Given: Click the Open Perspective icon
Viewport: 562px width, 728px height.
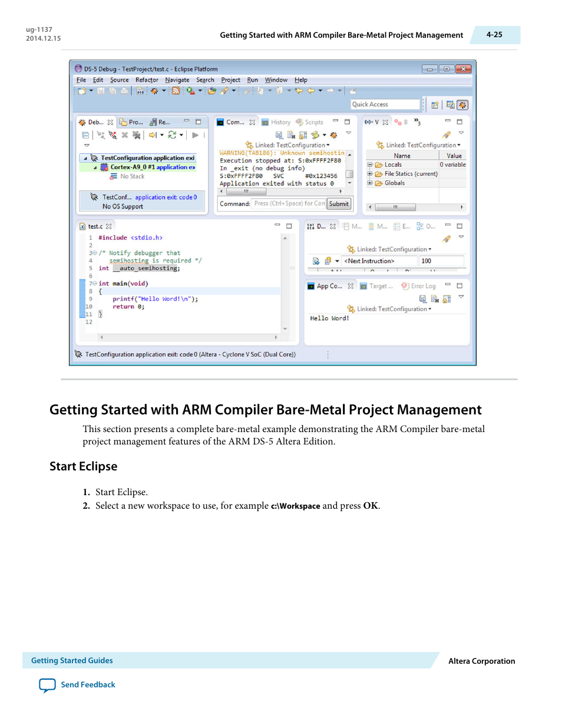Looking at the screenshot, I should click(435, 105).
